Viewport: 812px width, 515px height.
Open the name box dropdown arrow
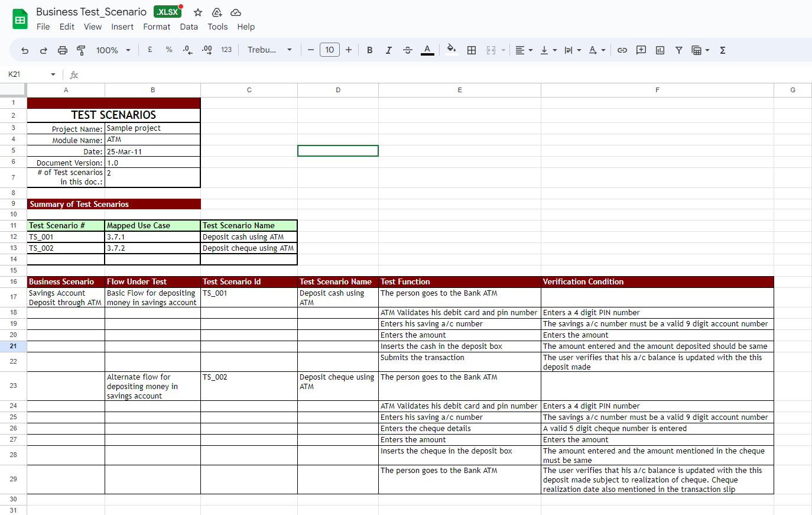pyautogui.click(x=53, y=75)
